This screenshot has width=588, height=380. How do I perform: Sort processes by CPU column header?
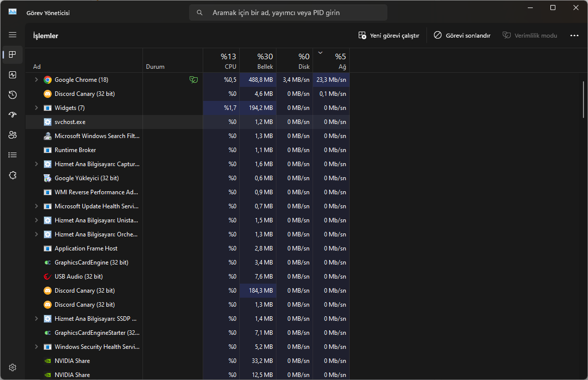pos(221,60)
